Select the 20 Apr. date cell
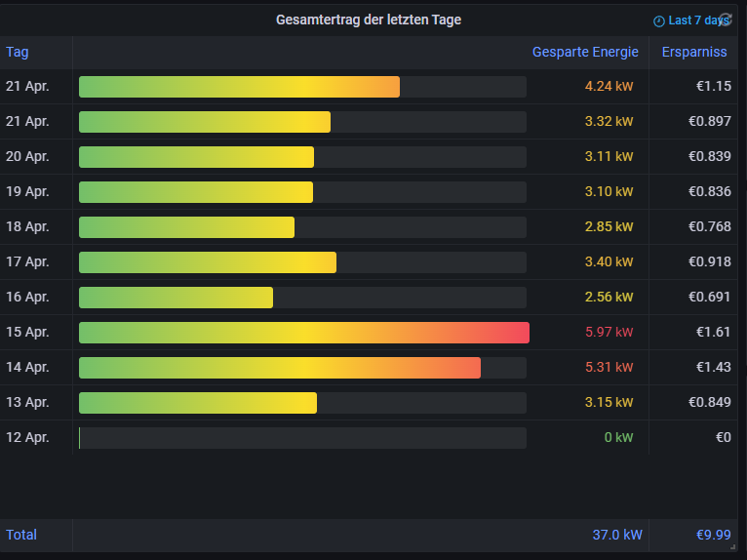The image size is (747, 560). [27, 157]
